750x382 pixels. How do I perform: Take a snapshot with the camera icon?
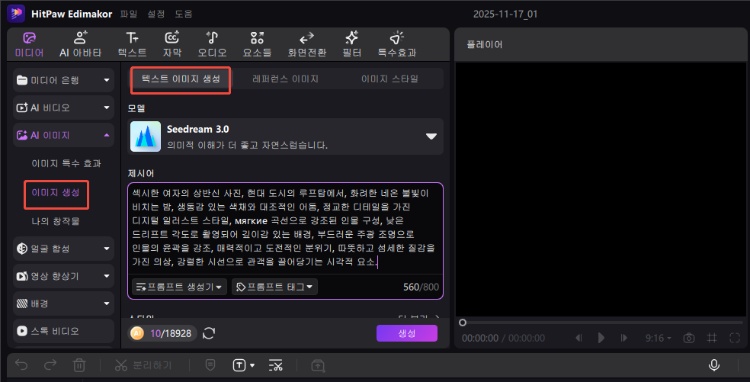pyautogui.click(x=688, y=338)
